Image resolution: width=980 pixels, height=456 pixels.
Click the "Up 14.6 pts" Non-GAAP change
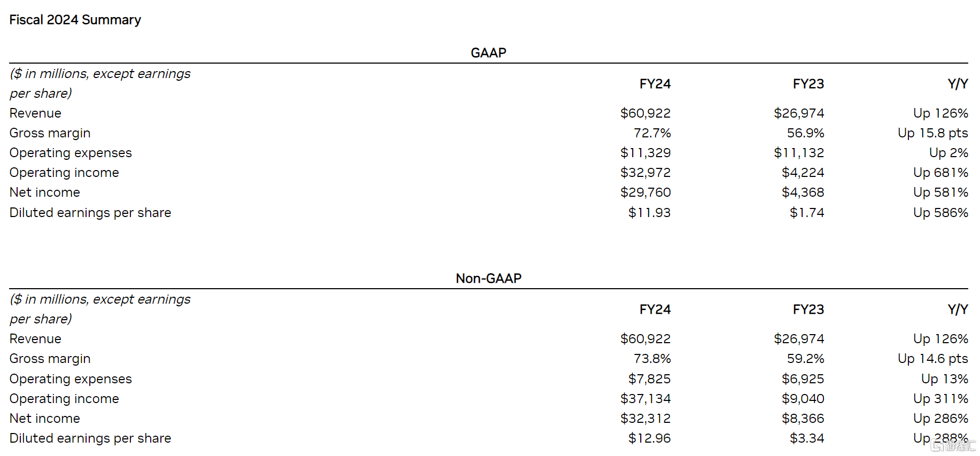pyautogui.click(x=932, y=359)
